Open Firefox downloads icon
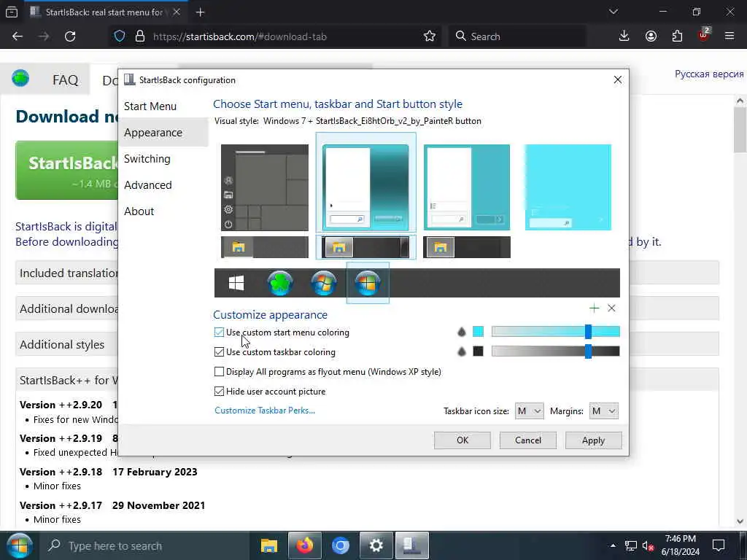This screenshot has height=560, width=747. [624, 36]
